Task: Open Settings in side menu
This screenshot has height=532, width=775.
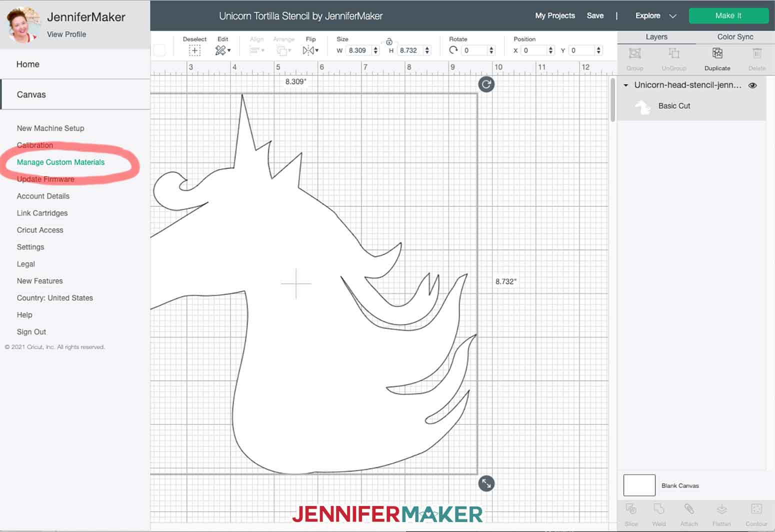Action: [30, 247]
